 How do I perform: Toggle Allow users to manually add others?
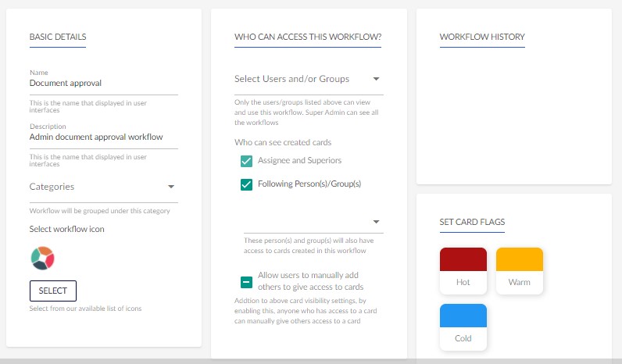246,282
